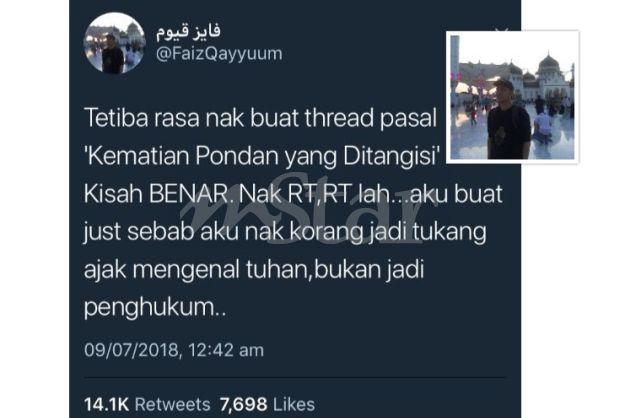Click the Arabic display name above the handle
Image resolution: width=620 pixels, height=418 pixels.
tap(188, 32)
